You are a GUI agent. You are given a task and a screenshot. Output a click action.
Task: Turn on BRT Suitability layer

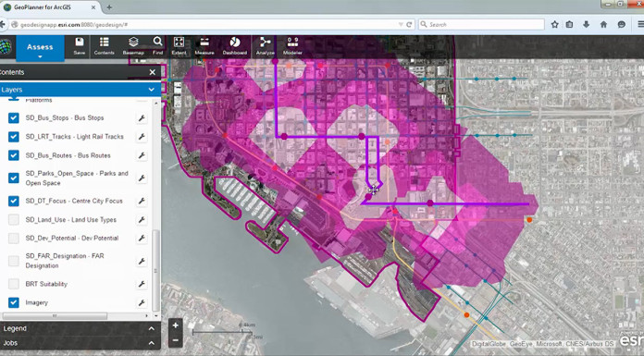pos(14,284)
